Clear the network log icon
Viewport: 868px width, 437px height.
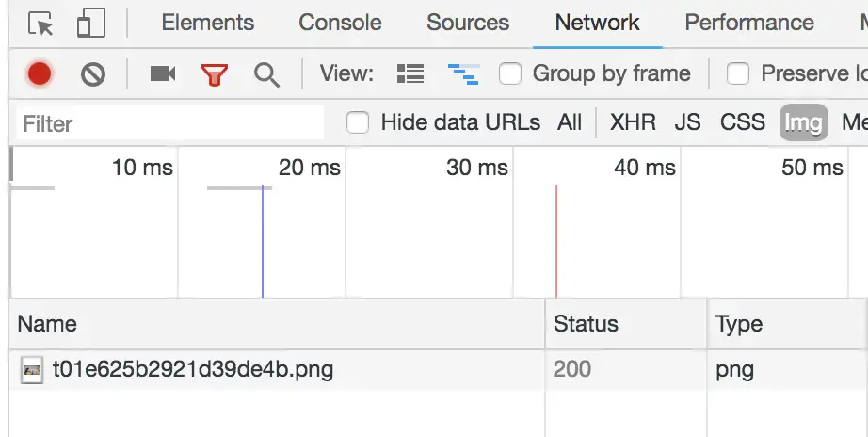coord(92,74)
